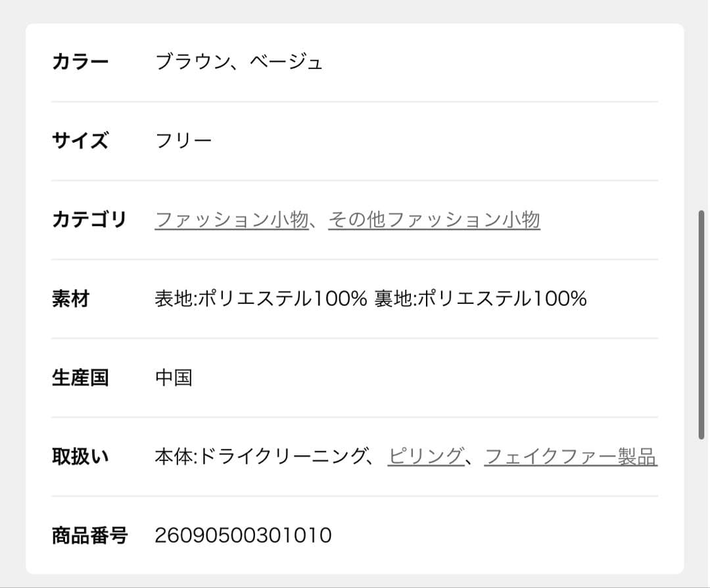Click the ベージュ color text
This screenshot has height=588, width=710.
pyautogui.click(x=286, y=62)
